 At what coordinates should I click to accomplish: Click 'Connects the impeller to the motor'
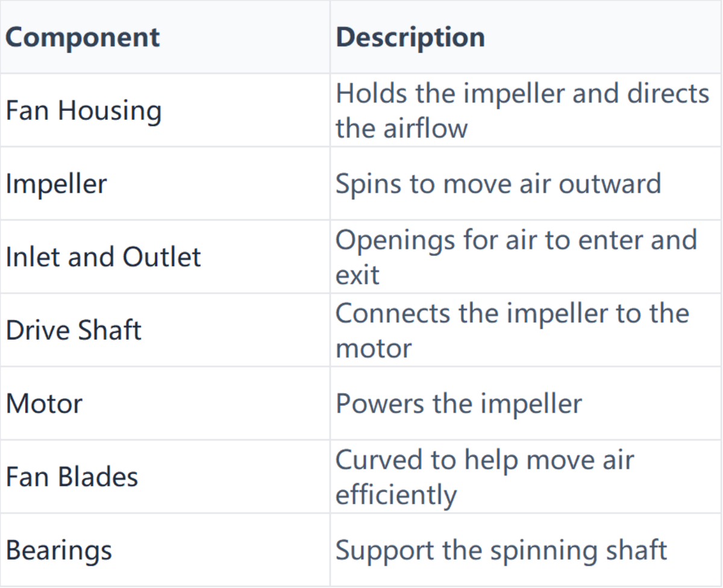coord(512,330)
